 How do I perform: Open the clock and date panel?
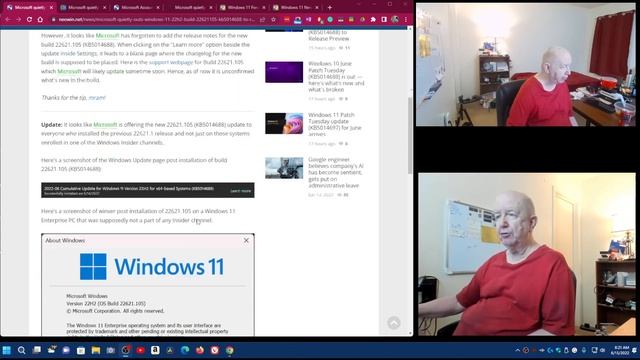click(620, 350)
